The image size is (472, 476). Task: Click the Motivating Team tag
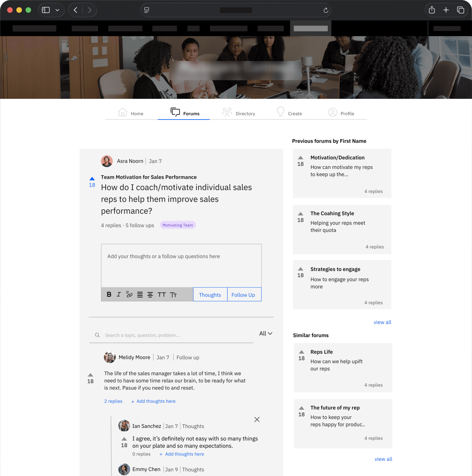coord(178,225)
